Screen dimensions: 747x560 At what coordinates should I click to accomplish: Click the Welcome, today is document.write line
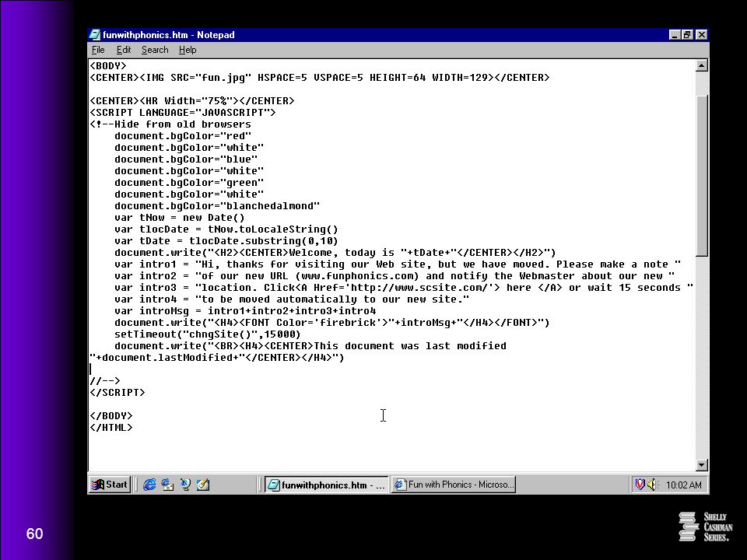(335, 252)
